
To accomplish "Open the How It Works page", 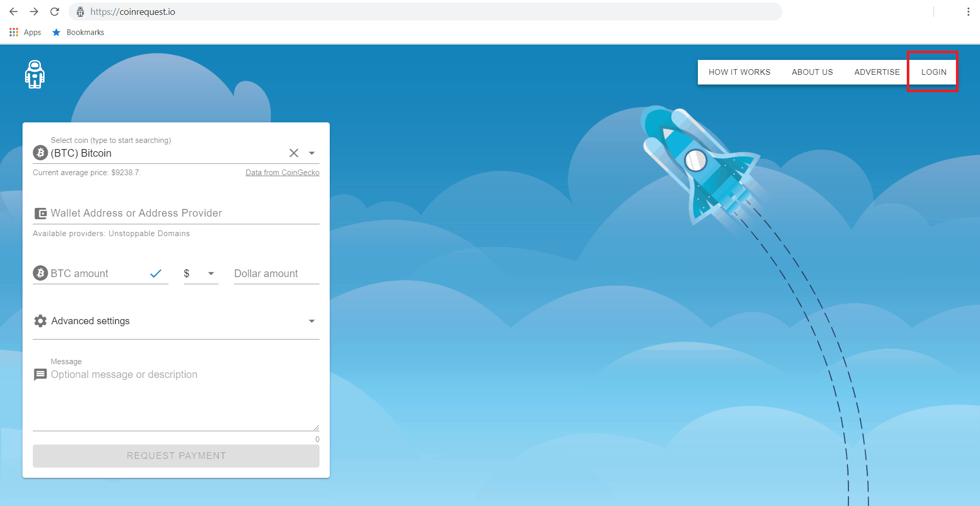I will [739, 72].
